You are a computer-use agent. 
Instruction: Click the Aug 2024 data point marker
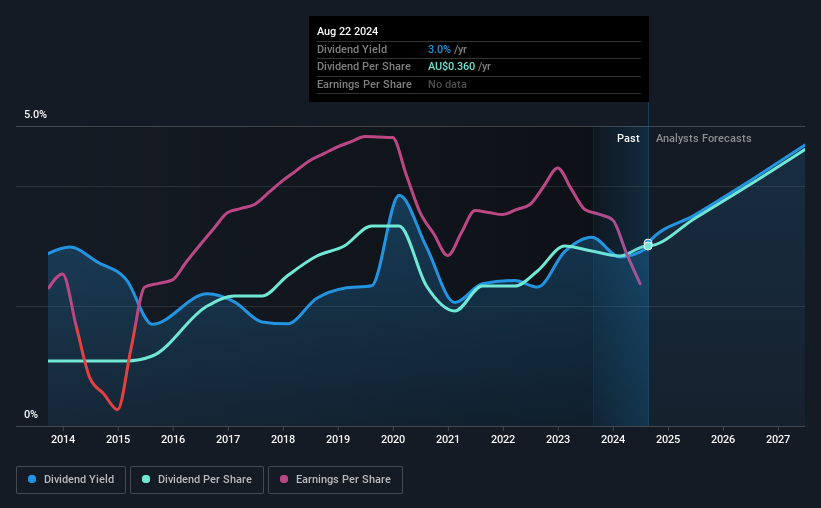coord(648,245)
